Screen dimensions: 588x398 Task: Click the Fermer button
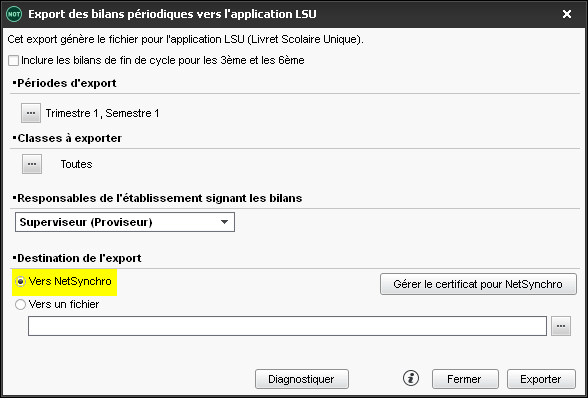point(465,379)
